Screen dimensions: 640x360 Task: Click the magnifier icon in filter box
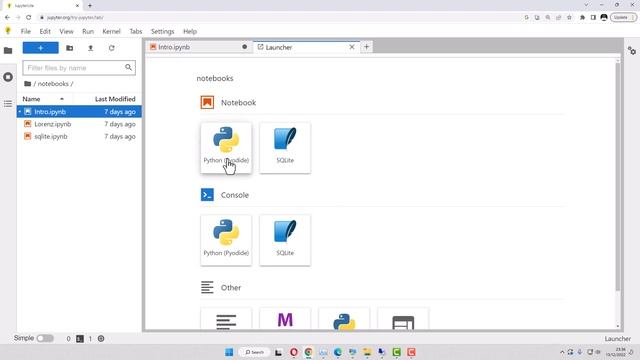(x=129, y=67)
